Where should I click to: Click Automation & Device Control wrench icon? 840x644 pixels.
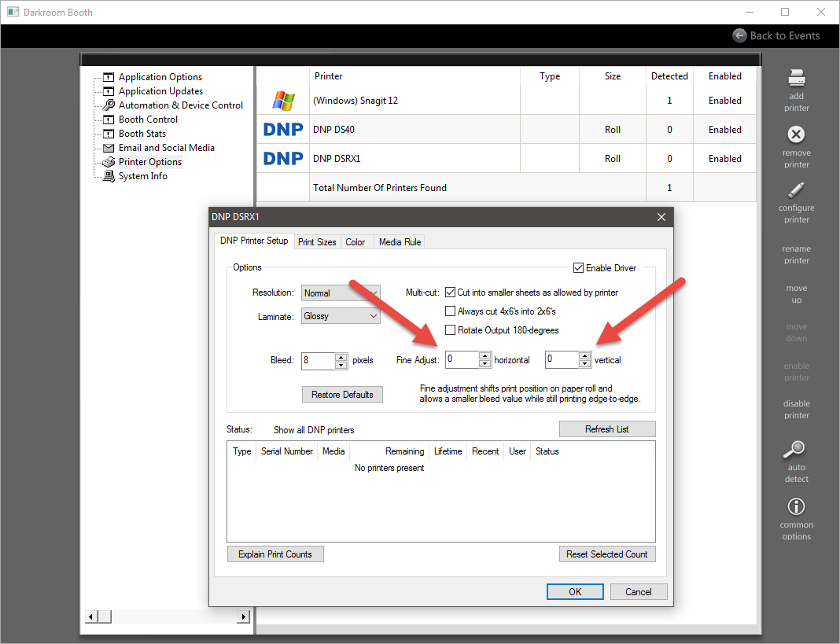(x=109, y=105)
